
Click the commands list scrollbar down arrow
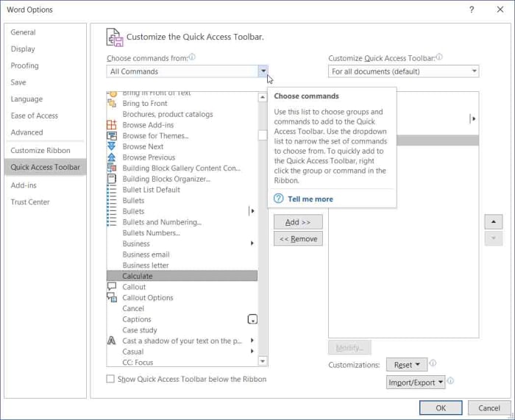point(263,361)
